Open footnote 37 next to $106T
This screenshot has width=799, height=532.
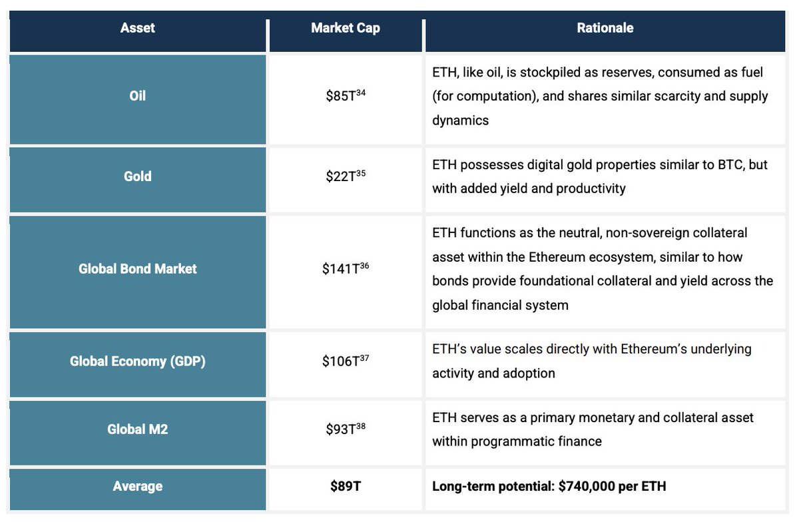point(364,358)
